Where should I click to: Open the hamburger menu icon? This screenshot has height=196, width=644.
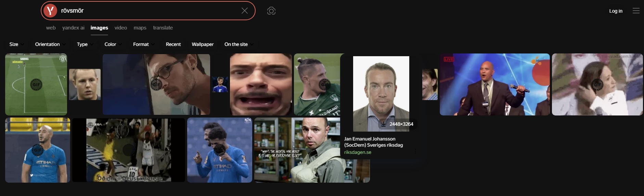click(636, 11)
